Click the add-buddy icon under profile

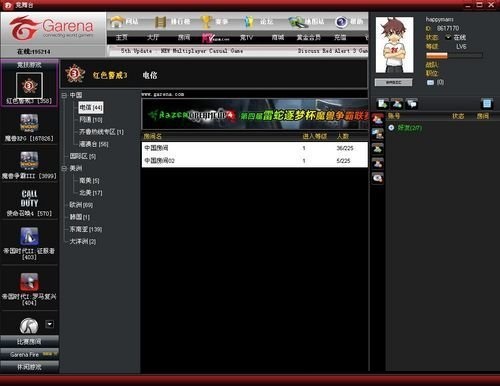(397, 104)
